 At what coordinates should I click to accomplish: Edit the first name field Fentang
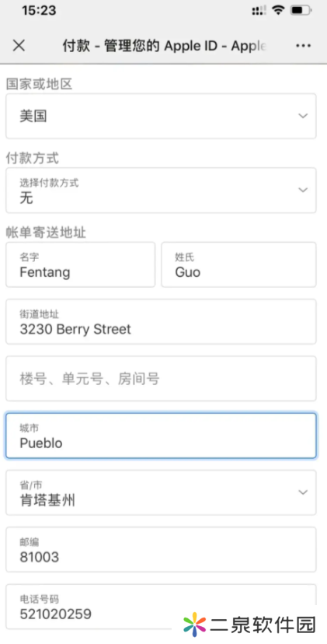click(81, 264)
